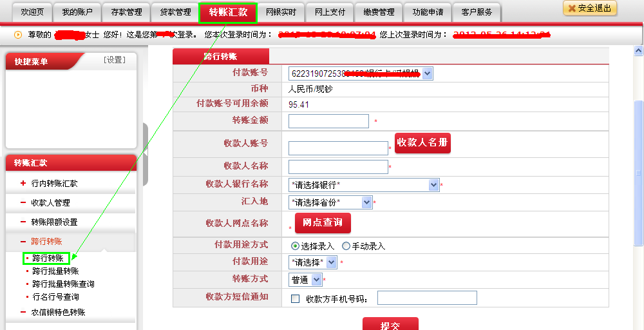
Task: Open 跨行转账 submenu item
Action: point(48,258)
